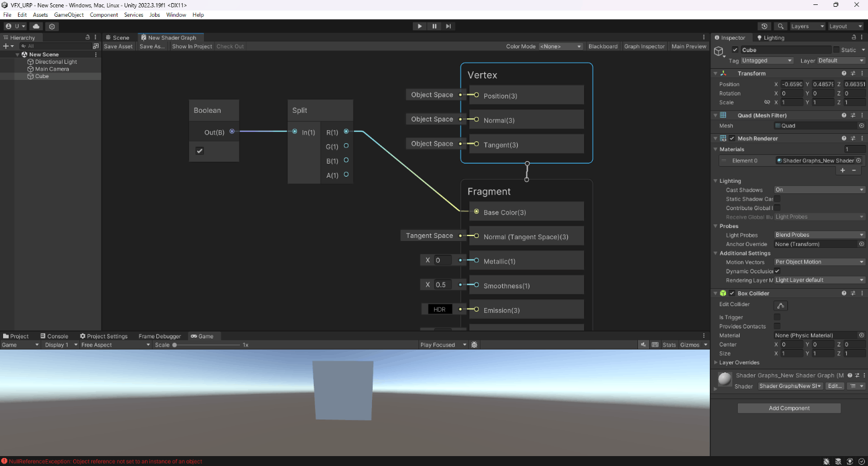Screen dimensions: 868x466
Task: Enable Is Trigger checkbox
Action: point(777,317)
